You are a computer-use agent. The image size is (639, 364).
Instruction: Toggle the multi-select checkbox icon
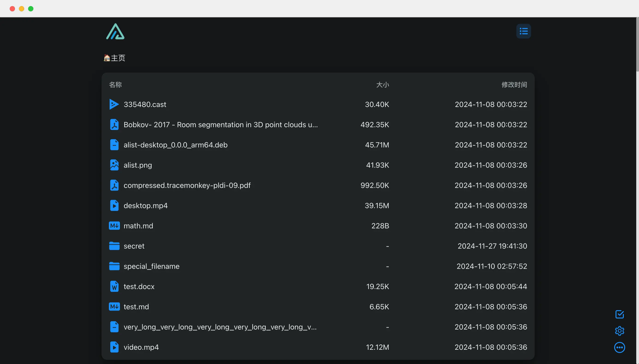[619, 314]
